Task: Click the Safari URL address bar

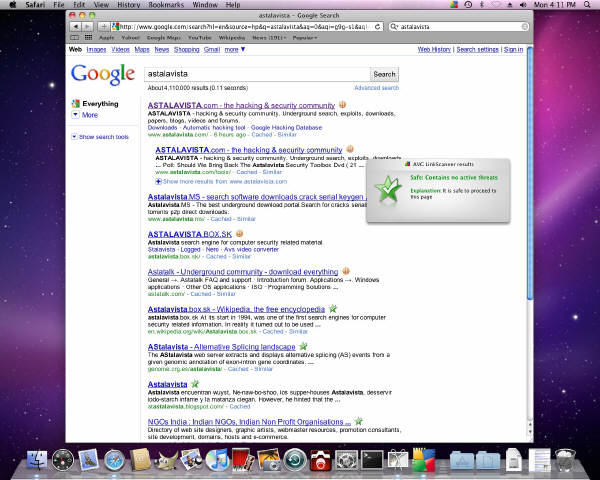Action: coord(247,26)
